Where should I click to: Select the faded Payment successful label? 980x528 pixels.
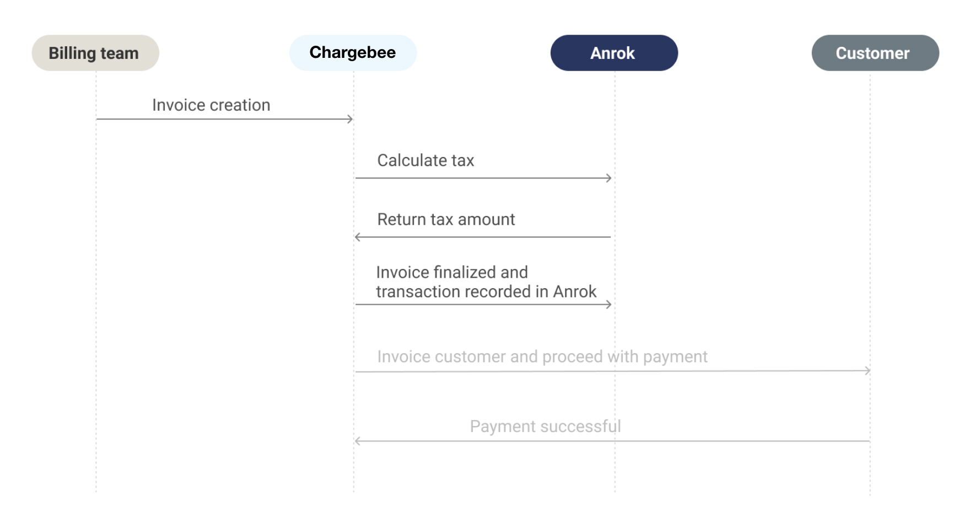tap(545, 426)
